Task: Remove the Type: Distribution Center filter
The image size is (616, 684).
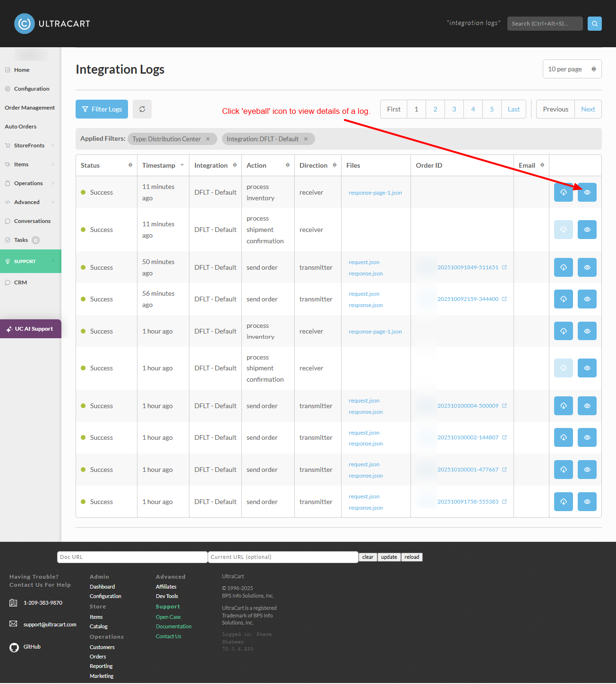Action: pos(208,139)
